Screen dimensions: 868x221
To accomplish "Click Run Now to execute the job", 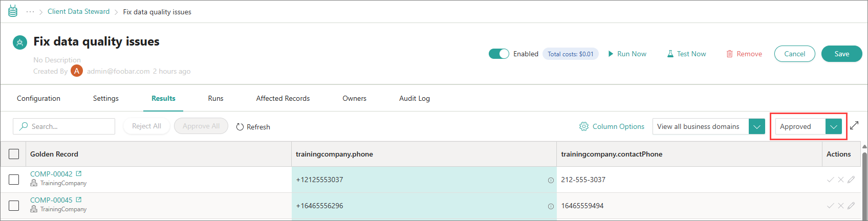I will click(x=627, y=54).
